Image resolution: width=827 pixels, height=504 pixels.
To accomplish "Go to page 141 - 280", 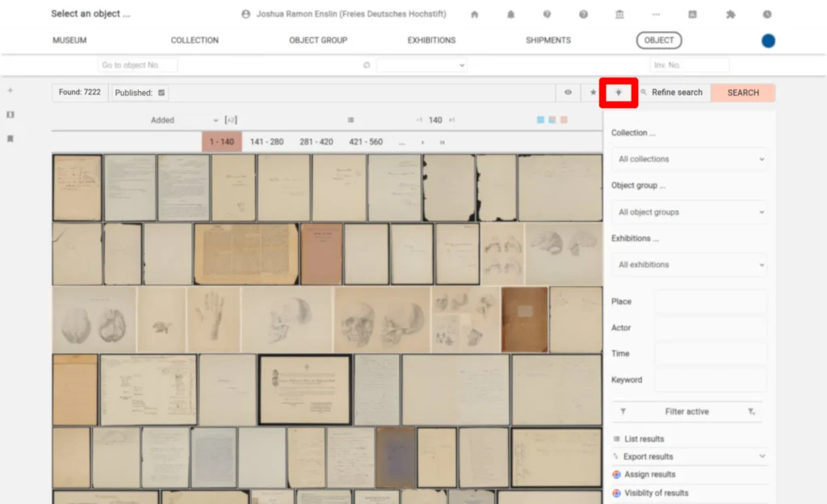I will coord(267,142).
